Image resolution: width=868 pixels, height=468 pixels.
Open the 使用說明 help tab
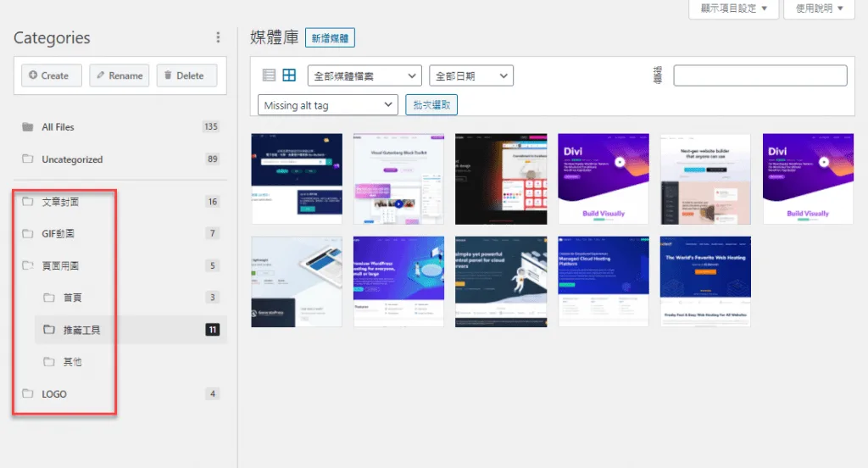click(x=820, y=8)
